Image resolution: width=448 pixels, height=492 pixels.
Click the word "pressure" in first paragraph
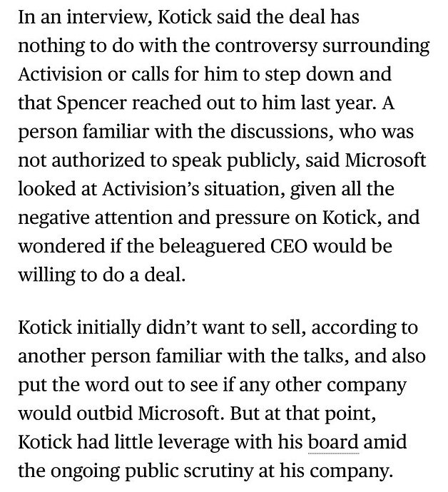tap(252, 218)
